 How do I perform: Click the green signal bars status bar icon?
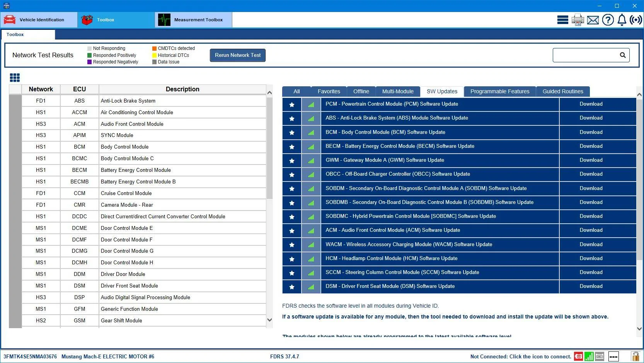tap(589, 356)
